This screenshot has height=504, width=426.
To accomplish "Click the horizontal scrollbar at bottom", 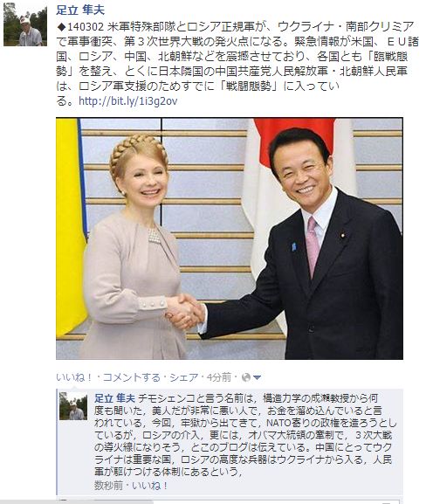I will (x=213, y=501).
